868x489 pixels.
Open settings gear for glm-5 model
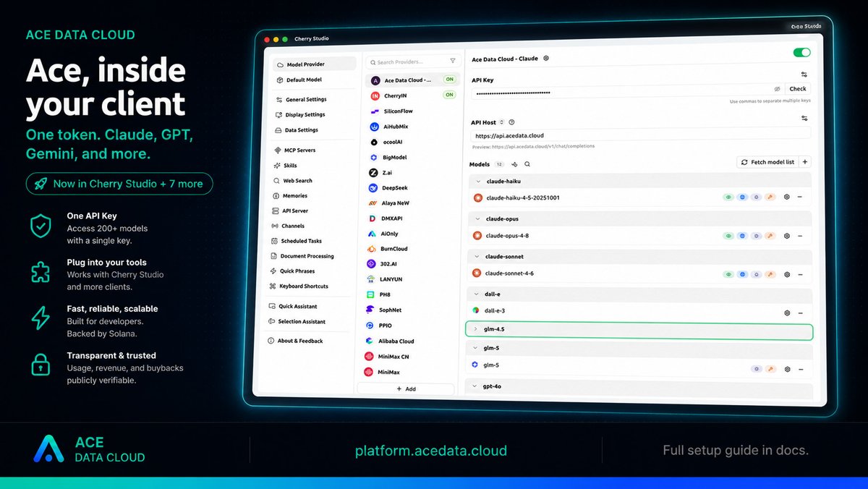tap(787, 368)
